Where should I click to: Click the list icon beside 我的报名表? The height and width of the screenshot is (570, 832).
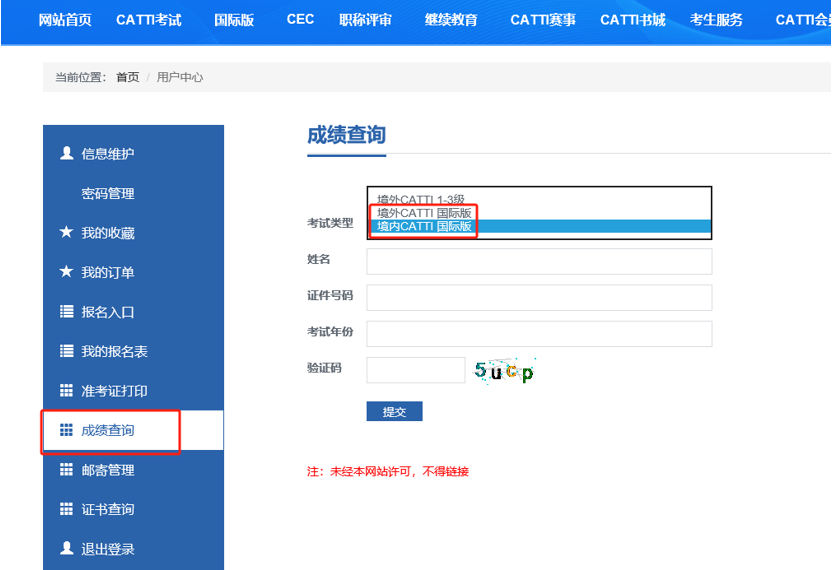click(x=66, y=351)
